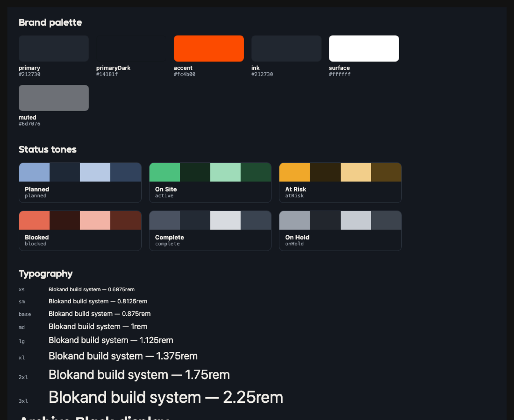
Task: Open the Blocked status tone card
Action: (x=80, y=231)
